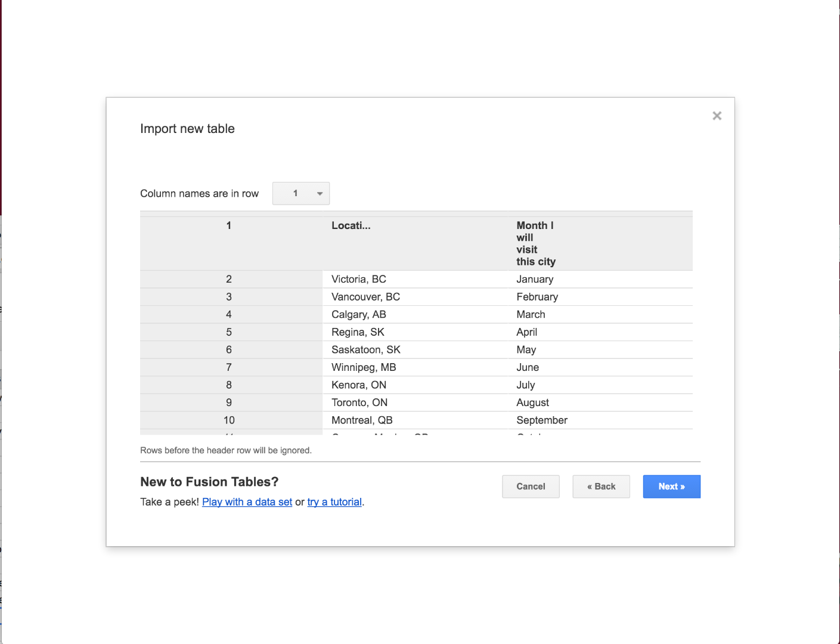
Task: Select the 'Winnipeg, MB' row
Action: click(363, 367)
